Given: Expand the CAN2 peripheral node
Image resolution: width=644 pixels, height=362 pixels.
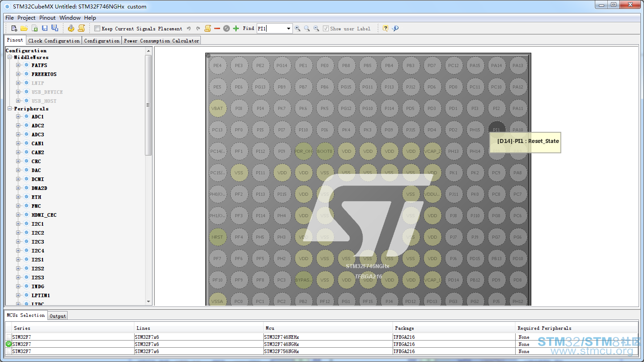Looking at the screenshot, I should pos(18,152).
